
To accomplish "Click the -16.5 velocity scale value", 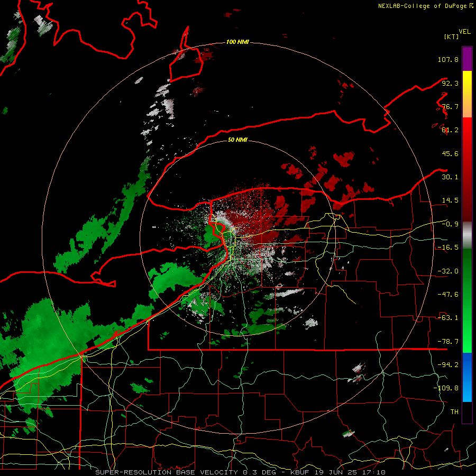I will pyautogui.click(x=448, y=248).
